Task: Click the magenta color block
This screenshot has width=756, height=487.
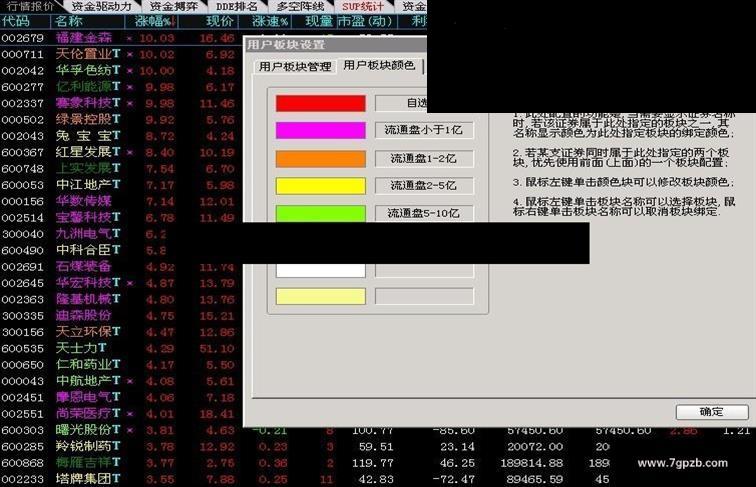Action: click(x=321, y=130)
